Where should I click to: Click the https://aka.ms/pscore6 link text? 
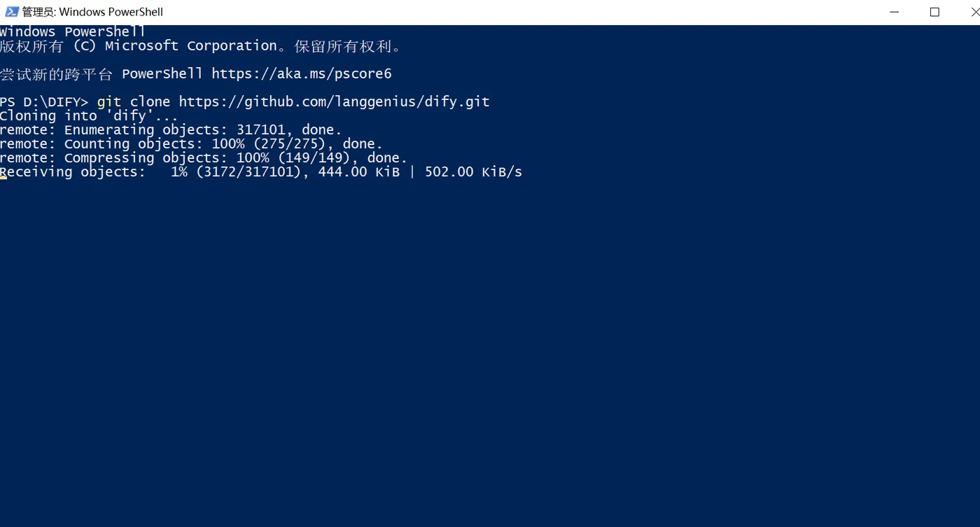(x=301, y=73)
